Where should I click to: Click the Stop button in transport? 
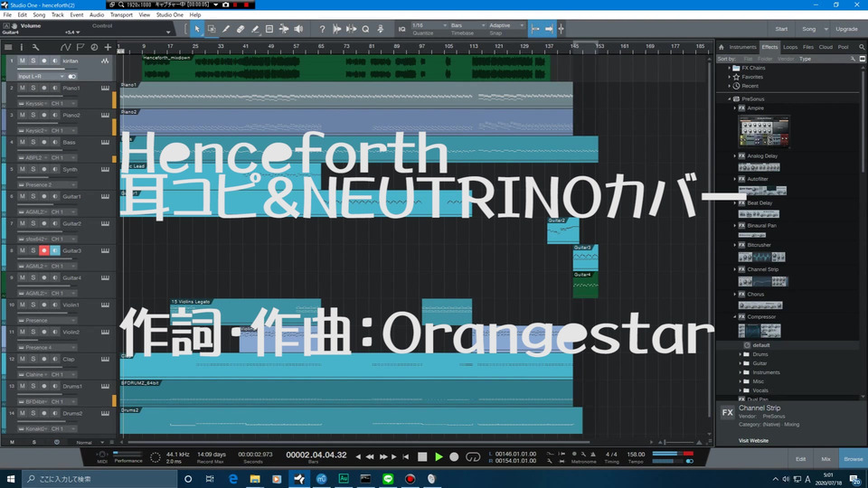pos(422,456)
